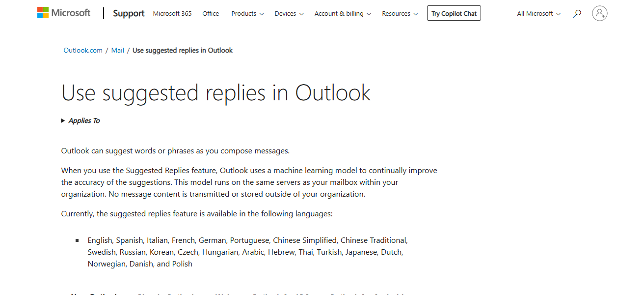The height and width of the screenshot is (295, 644).
Task: Navigate to the Office section
Action: pyautogui.click(x=210, y=13)
